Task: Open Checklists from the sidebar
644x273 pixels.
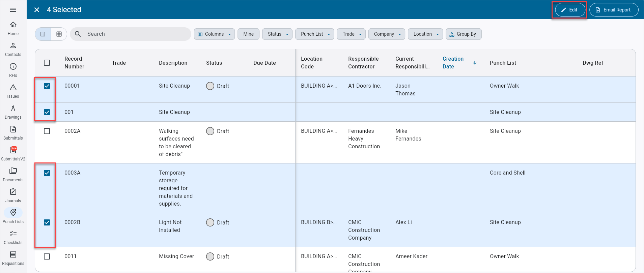Action: (13, 237)
